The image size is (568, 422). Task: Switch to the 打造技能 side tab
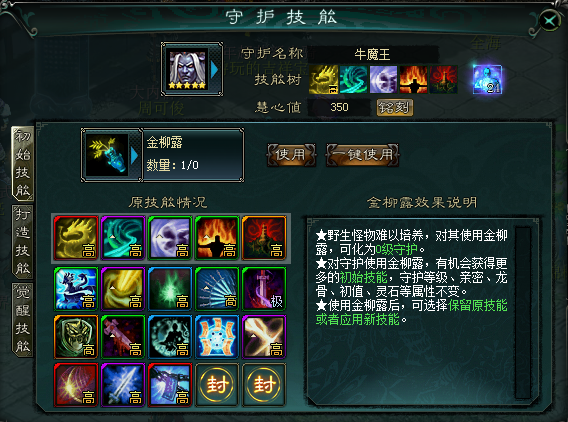click(x=22, y=242)
